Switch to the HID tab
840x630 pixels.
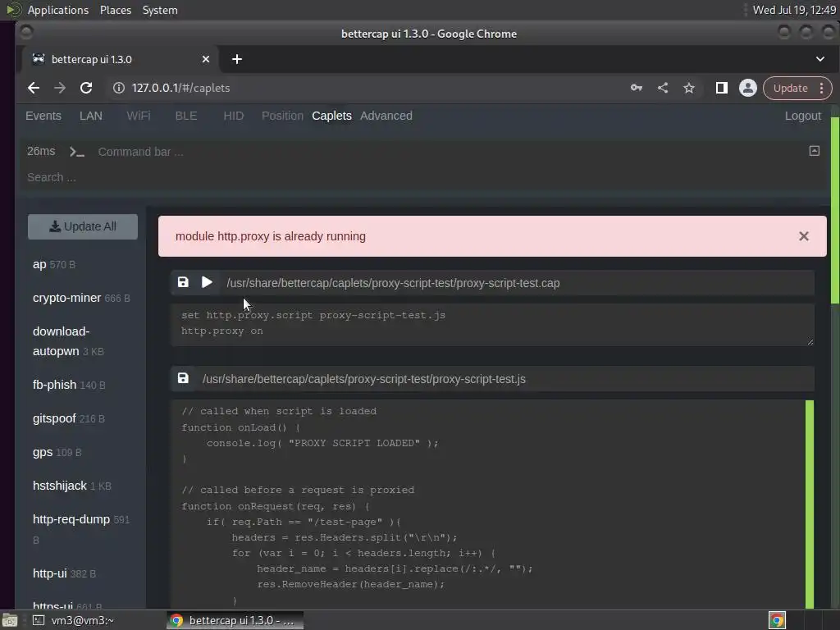click(x=233, y=116)
